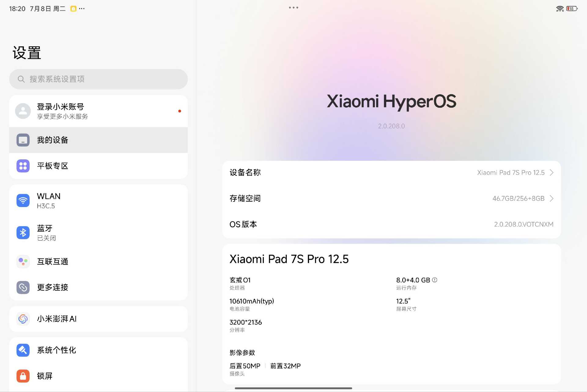This screenshot has width=587, height=392.
Task: Open 互联互通 settings entry
Action: (98, 261)
